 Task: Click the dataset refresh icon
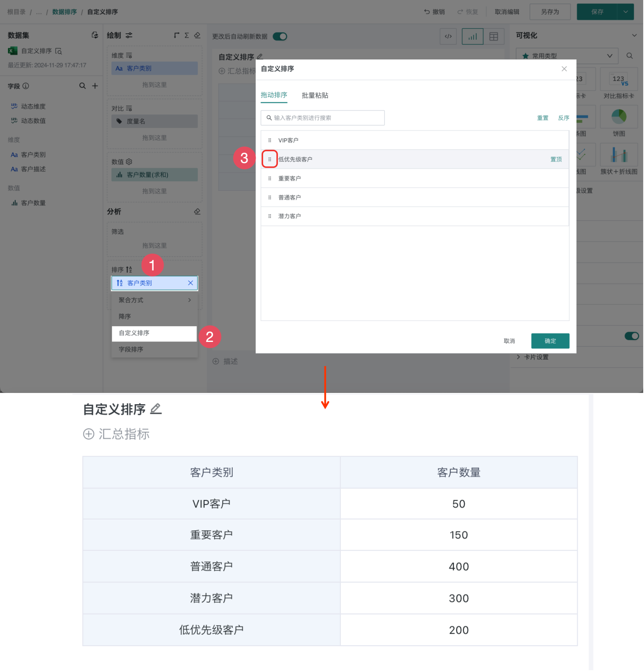click(x=95, y=35)
